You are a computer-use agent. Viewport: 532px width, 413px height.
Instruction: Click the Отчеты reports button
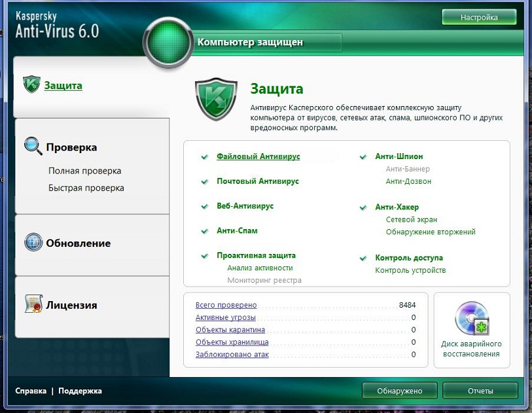(480, 391)
